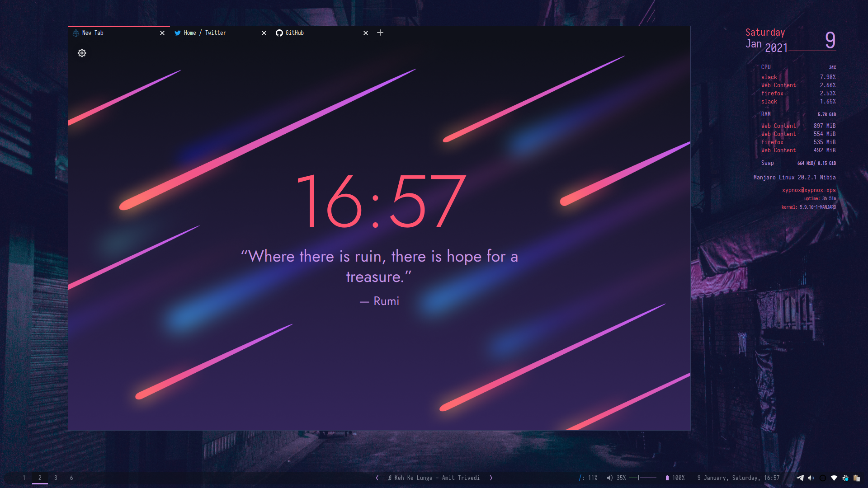Close the GitHub tab

click(x=366, y=33)
